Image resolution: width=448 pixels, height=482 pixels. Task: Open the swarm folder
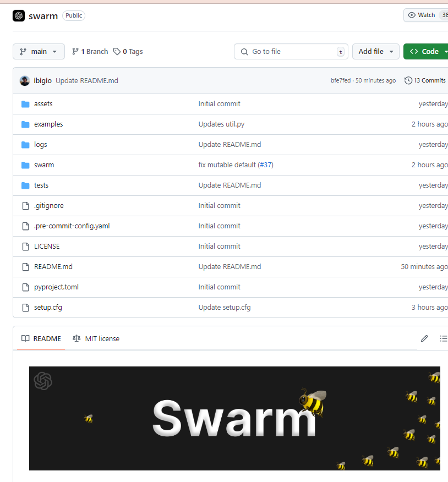click(44, 165)
